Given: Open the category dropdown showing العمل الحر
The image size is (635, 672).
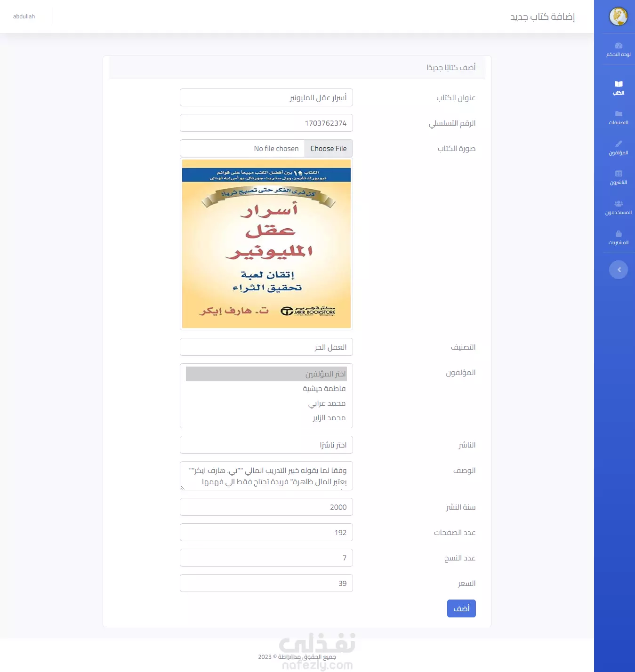Looking at the screenshot, I should [266, 347].
